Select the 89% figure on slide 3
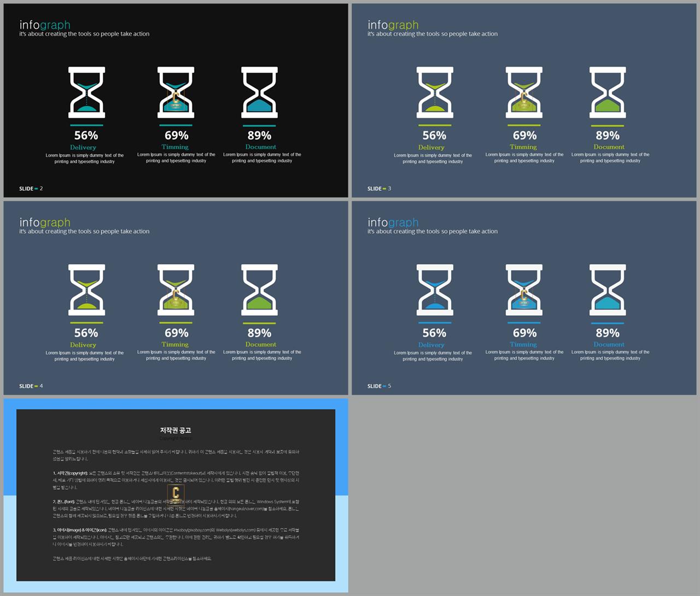The width and height of the screenshot is (700, 596). point(608,135)
